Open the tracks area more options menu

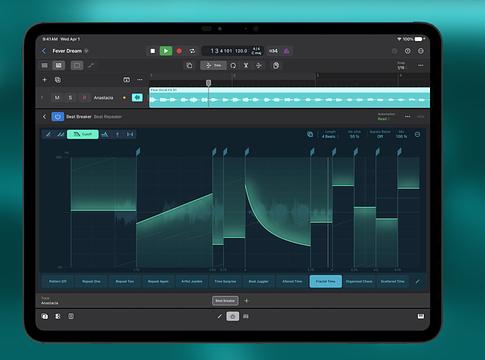pos(421,65)
